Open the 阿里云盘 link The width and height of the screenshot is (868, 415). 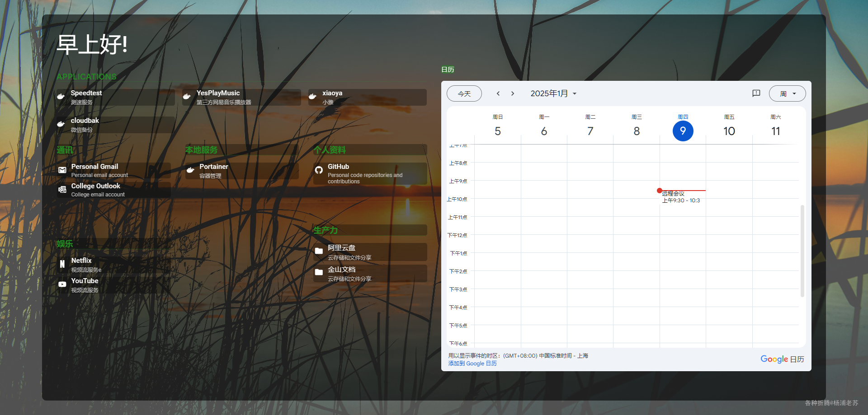tap(370, 252)
